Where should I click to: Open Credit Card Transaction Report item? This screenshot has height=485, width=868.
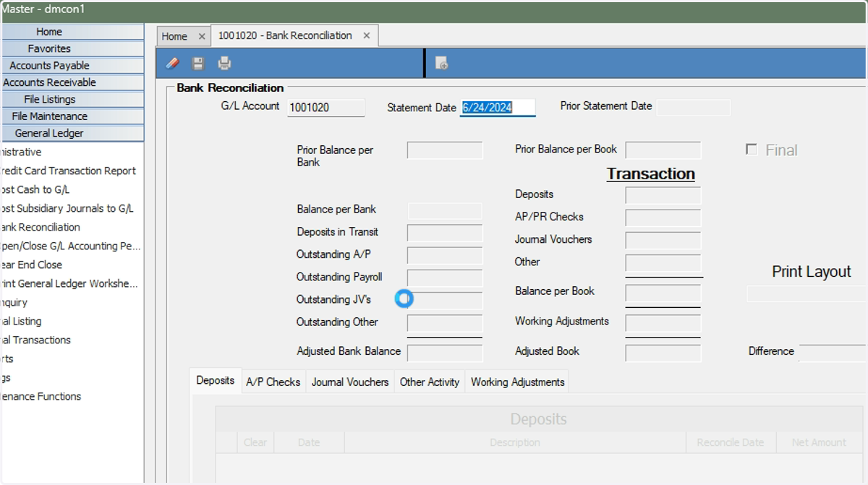point(69,171)
